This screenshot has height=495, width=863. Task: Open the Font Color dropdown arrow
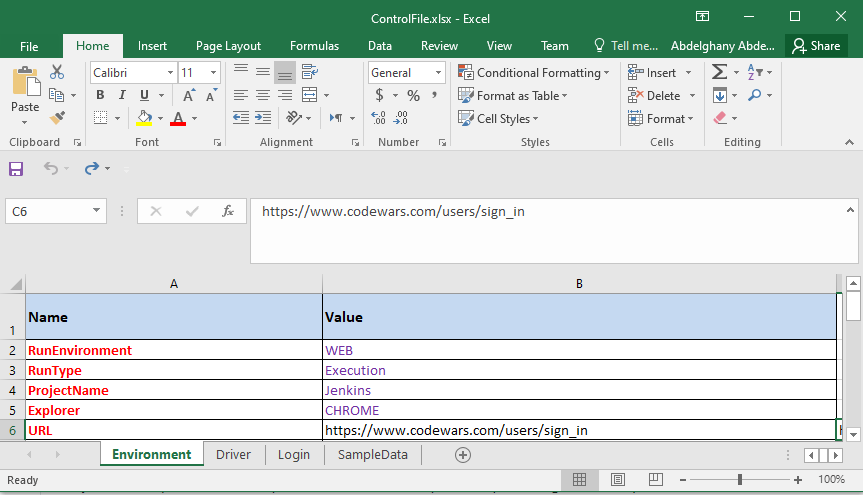[194, 118]
